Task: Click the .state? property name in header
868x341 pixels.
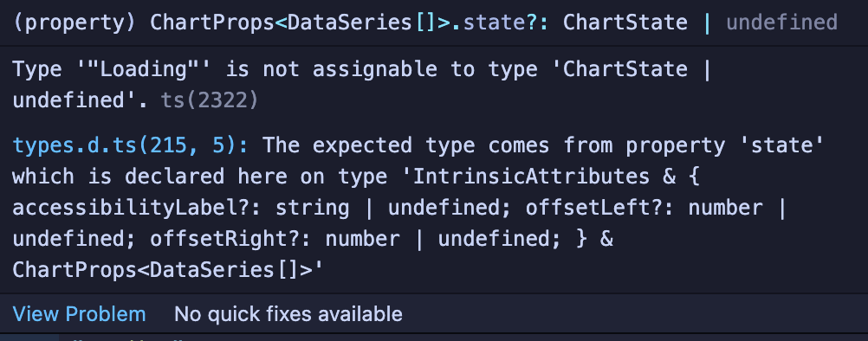Action: click(x=496, y=23)
